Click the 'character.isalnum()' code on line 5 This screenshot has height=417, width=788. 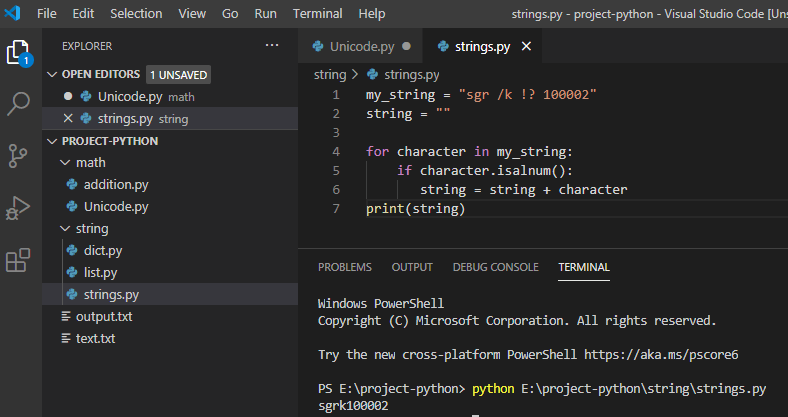pyautogui.click(x=492, y=171)
